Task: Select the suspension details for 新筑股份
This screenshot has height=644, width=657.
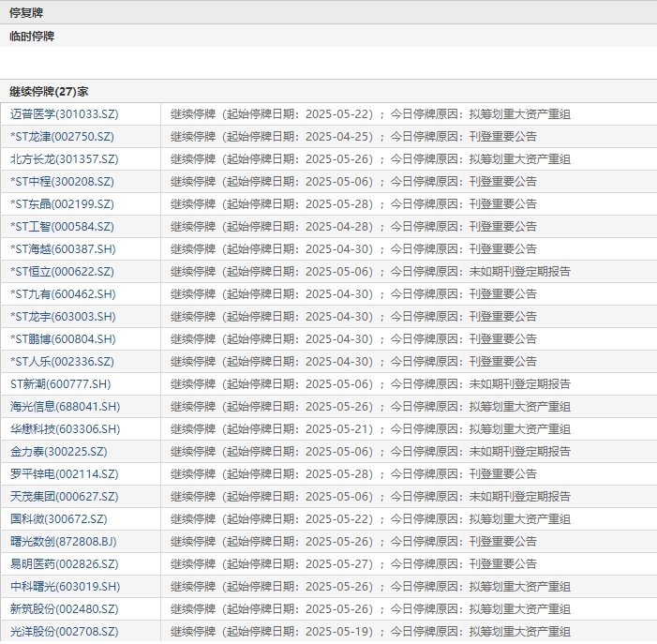Action: (370, 608)
